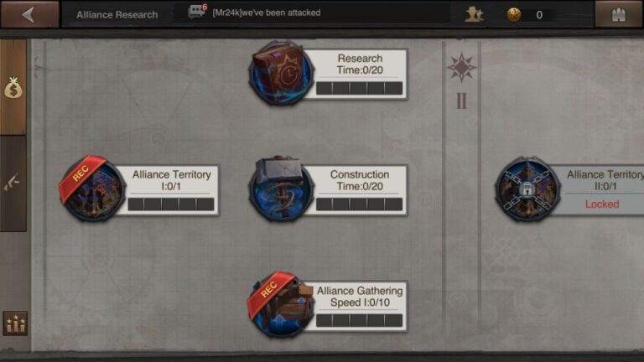The width and height of the screenshot is (644, 362).
Task: Click the gold coin currency icon
Action: [514, 15]
